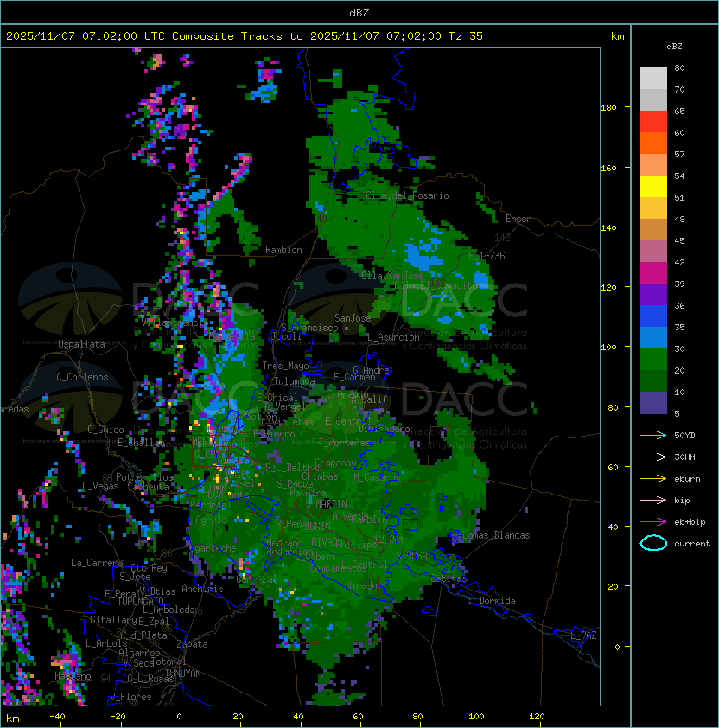Click the 'S_MARTIN' map label
Image resolution: width=719 pixels, height=728 pixels.
[327, 504]
